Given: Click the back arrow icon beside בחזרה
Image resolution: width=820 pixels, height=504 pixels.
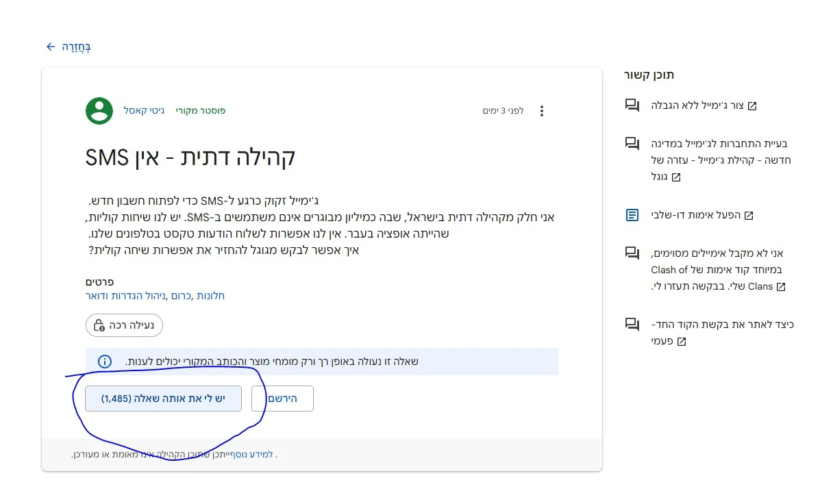Looking at the screenshot, I should point(50,47).
